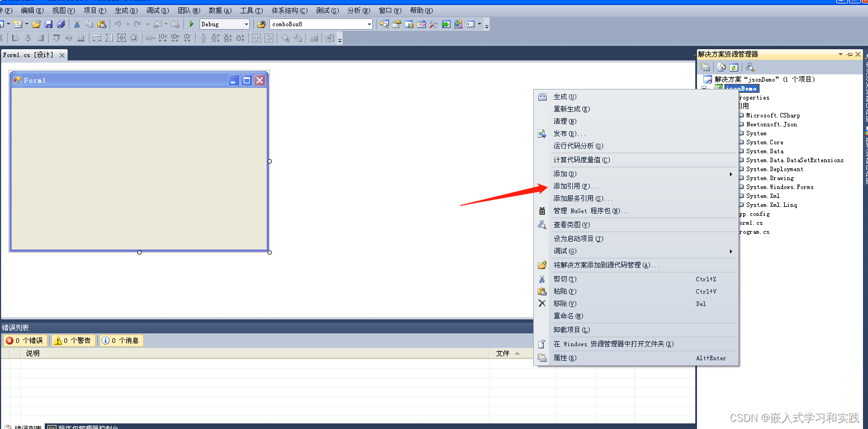Screen dimensions: 868x429
Task: Choose 将解决方案添加到源代码管理 menu entry
Action: tap(636, 265)
